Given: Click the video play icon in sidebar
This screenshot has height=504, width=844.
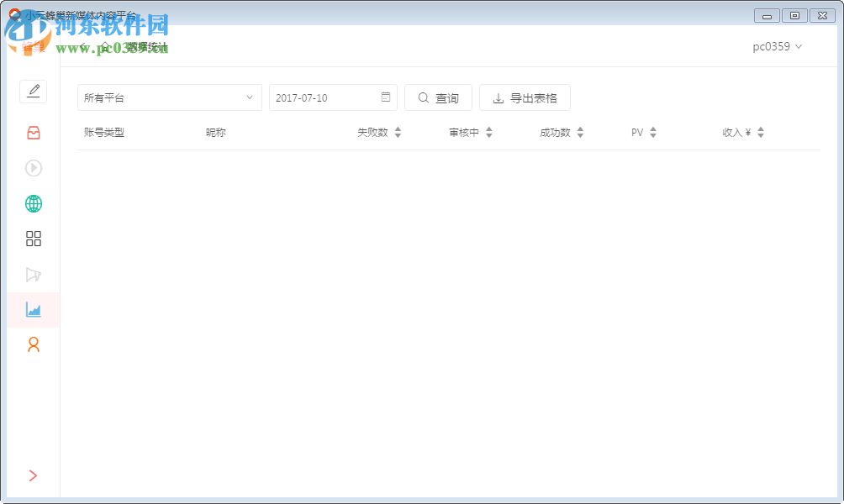Looking at the screenshot, I should 34,168.
